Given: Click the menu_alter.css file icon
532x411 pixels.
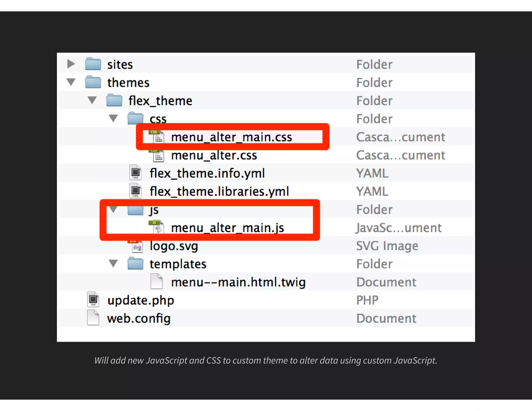Looking at the screenshot, I should click(x=156, y=156).
